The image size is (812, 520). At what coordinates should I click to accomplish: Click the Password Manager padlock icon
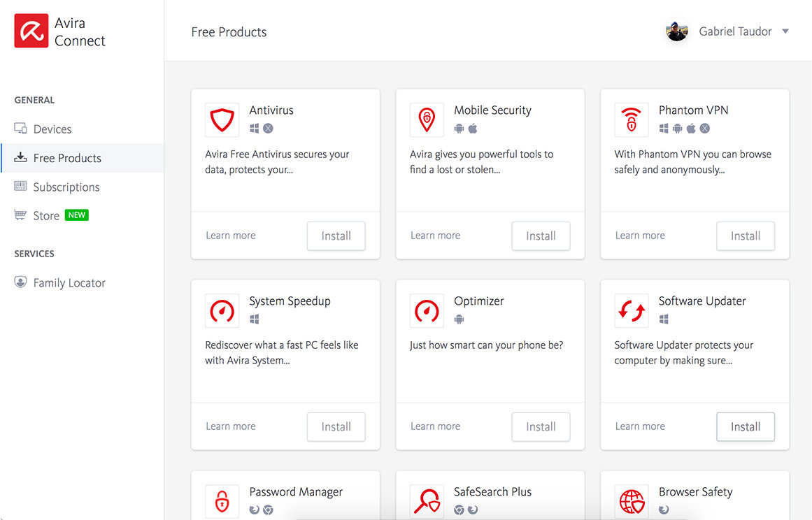(222, 501)
